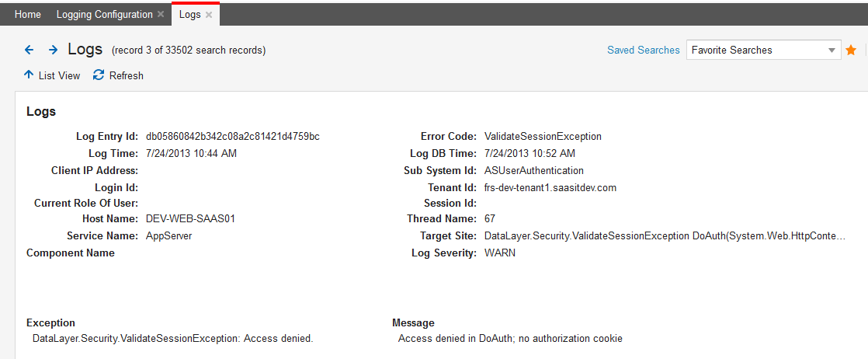
Task: Click the Refresh icon
Action: [99, 75]
